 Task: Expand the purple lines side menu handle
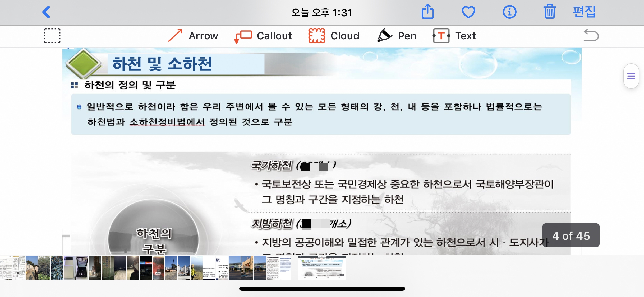coord(631,76)
